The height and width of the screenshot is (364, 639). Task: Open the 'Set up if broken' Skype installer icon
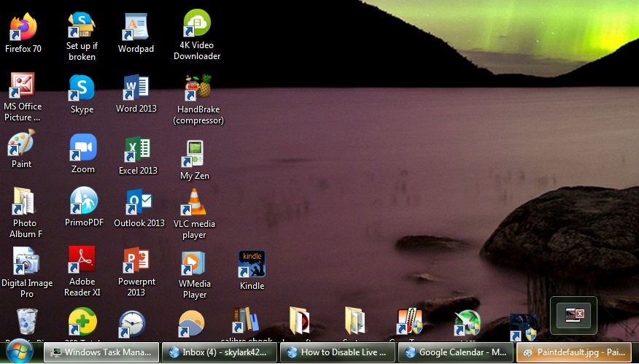82,36
